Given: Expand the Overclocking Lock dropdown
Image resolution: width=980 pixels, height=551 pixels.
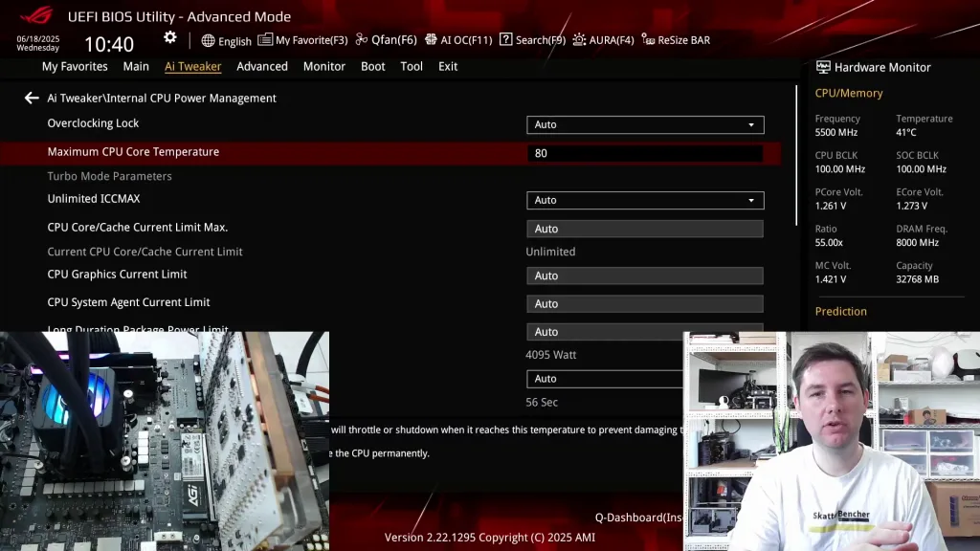Looking at the screenshot, I should click(645, 125).
